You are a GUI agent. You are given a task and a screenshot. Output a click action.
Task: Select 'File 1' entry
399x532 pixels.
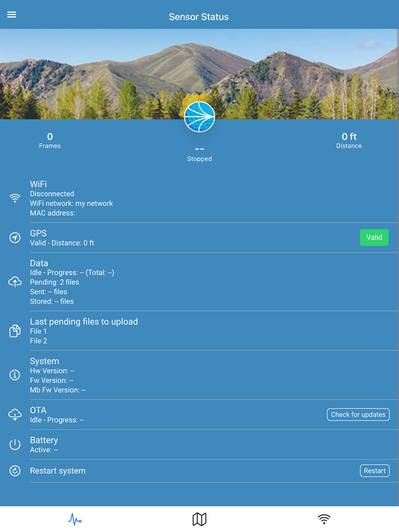[38, 331]
